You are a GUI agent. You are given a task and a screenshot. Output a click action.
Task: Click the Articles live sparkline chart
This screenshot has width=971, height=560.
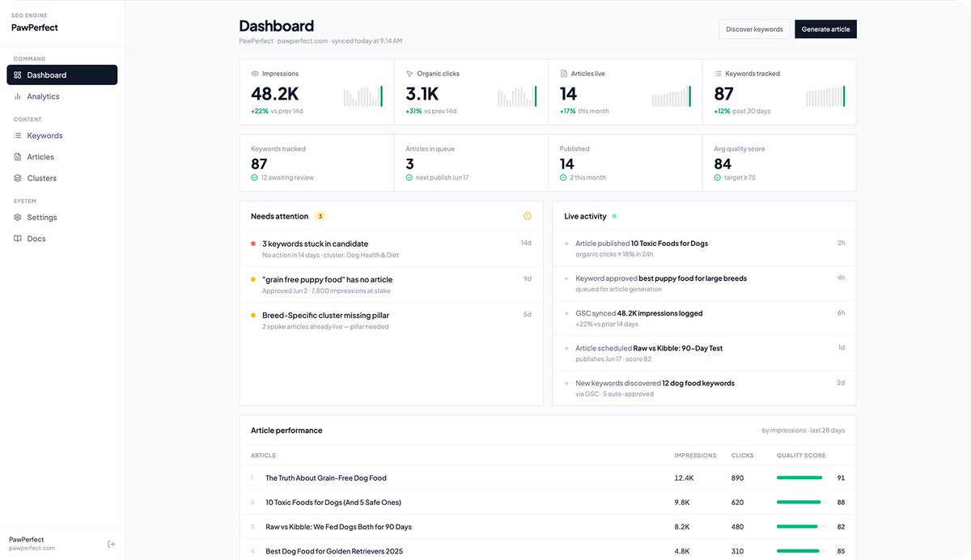[x=672, y=96]
